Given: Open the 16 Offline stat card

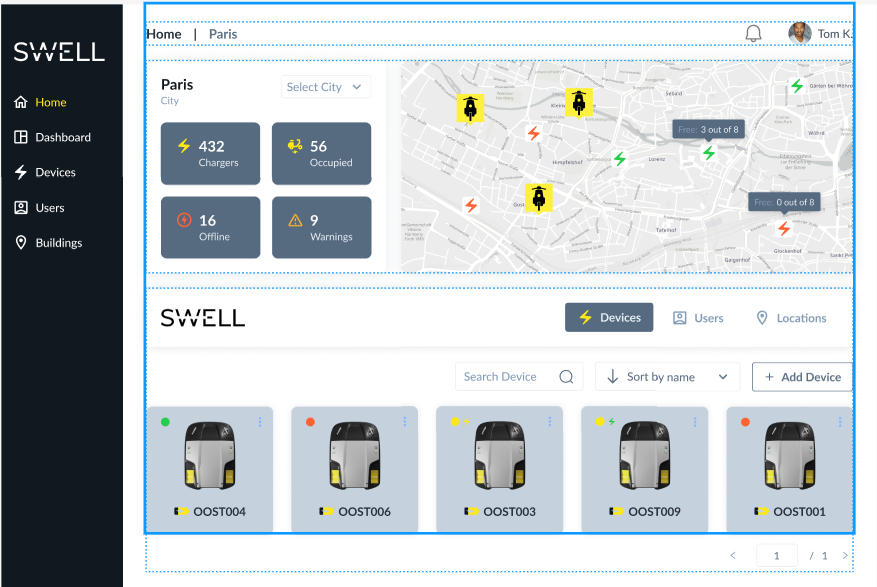Looking at the screenshot, I should [x=210, y=227].
